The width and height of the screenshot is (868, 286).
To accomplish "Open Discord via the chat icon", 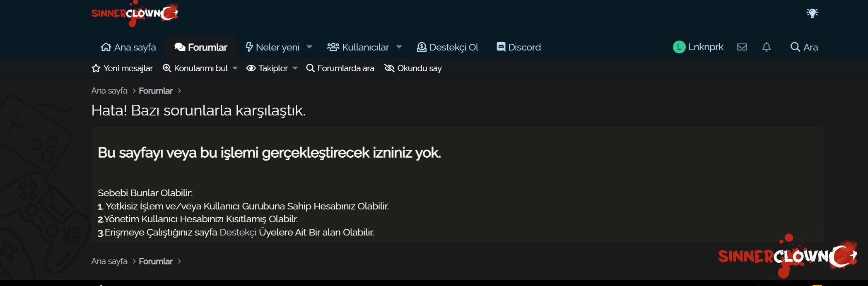I will [x=501, y=47].
